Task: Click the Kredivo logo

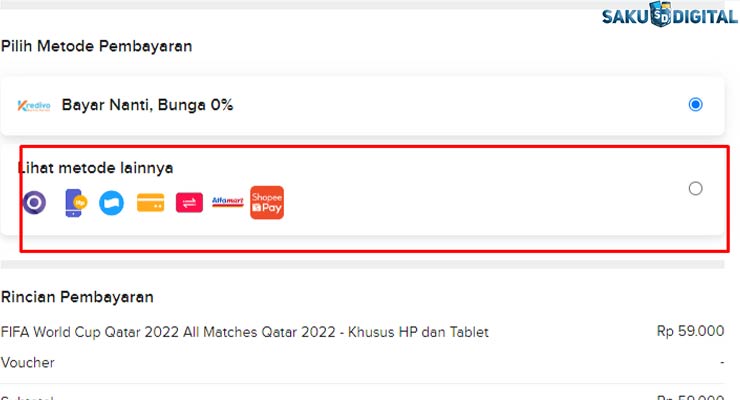Action: click(x=35, y=105)
